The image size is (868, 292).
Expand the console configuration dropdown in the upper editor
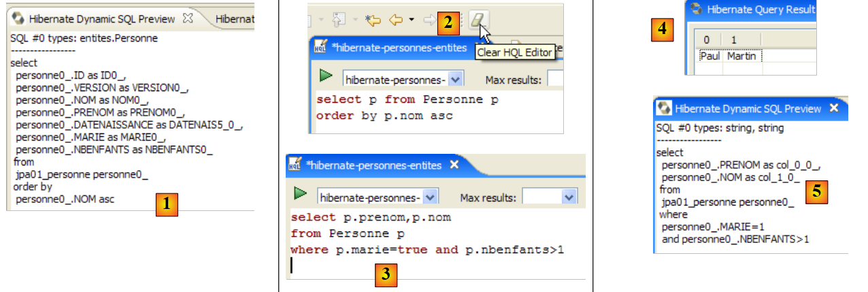coord(455,80)
